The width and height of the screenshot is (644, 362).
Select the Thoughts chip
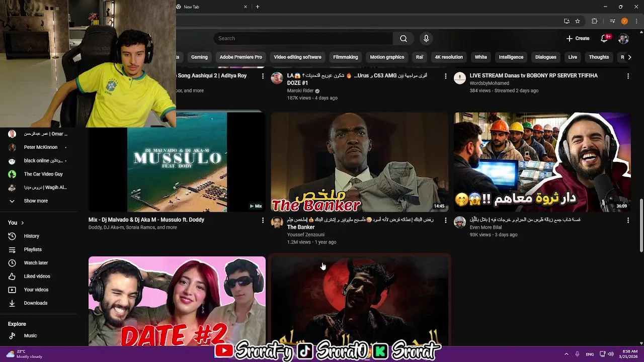(599, 57)
